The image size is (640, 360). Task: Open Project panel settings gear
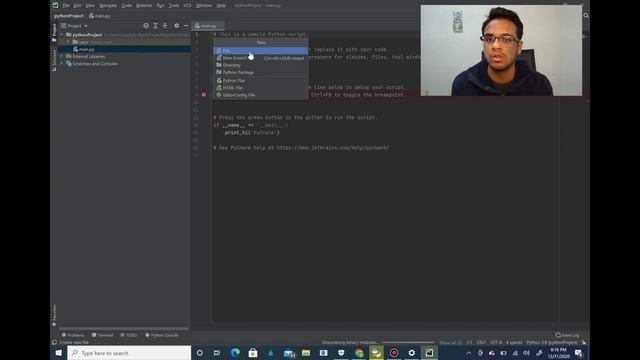[x=177, y=26]
